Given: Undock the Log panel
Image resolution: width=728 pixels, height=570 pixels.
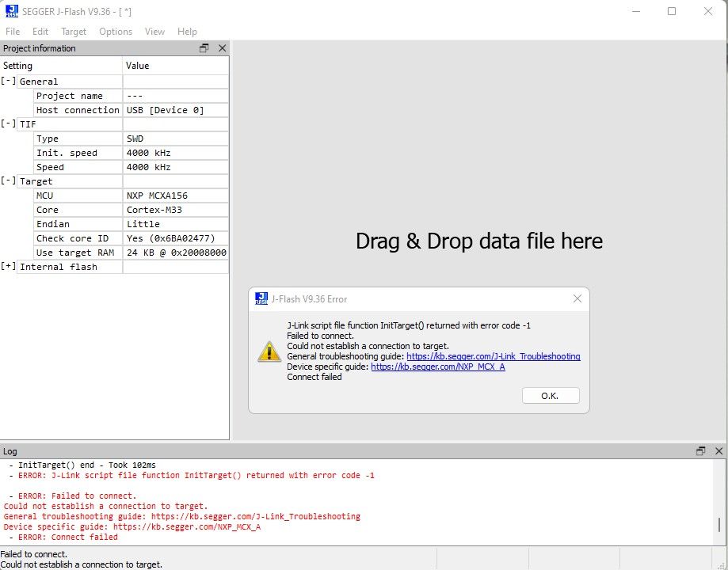Looking at the screenshot, I should pos(700,450).
